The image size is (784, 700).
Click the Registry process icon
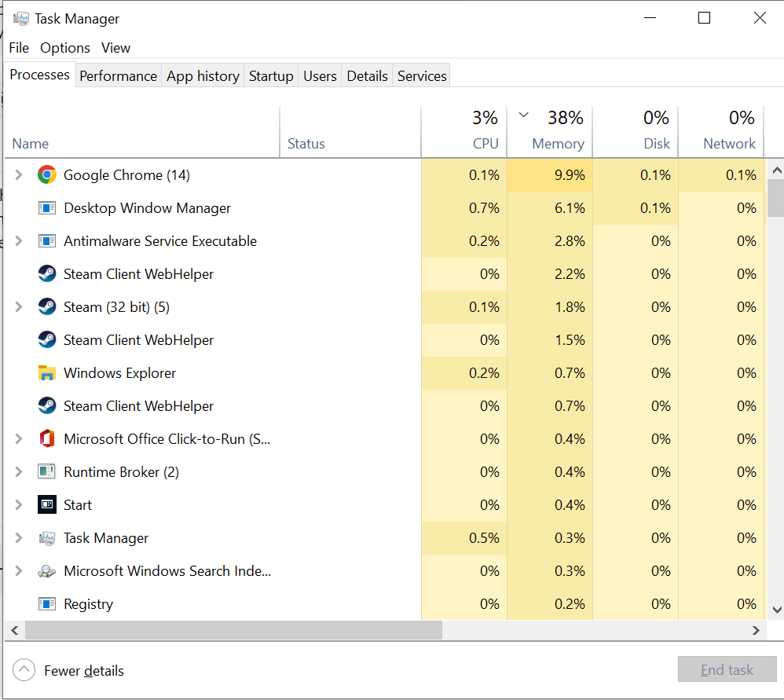47,604
